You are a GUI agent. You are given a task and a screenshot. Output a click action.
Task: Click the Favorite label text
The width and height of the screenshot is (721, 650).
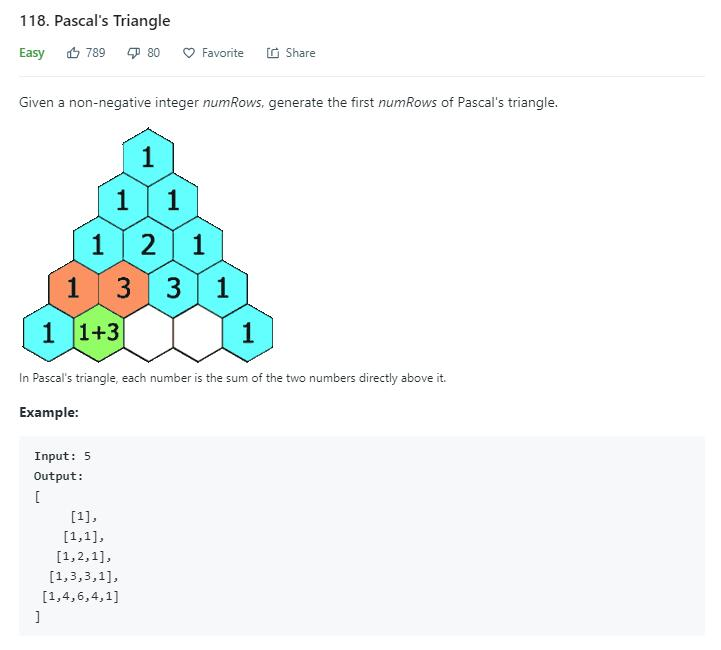[x=223, y=53]
